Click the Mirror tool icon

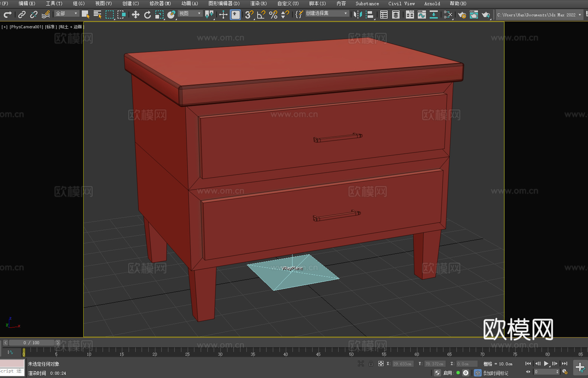point(358,14)
